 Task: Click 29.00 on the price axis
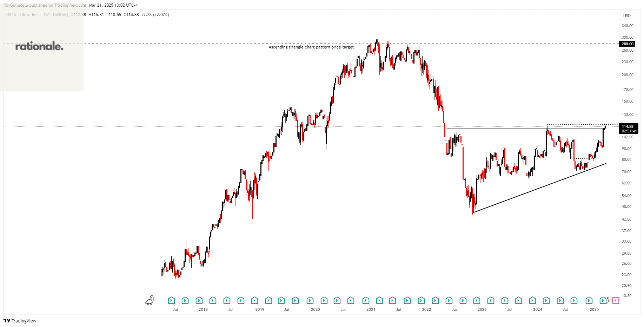tap(626, 253)
